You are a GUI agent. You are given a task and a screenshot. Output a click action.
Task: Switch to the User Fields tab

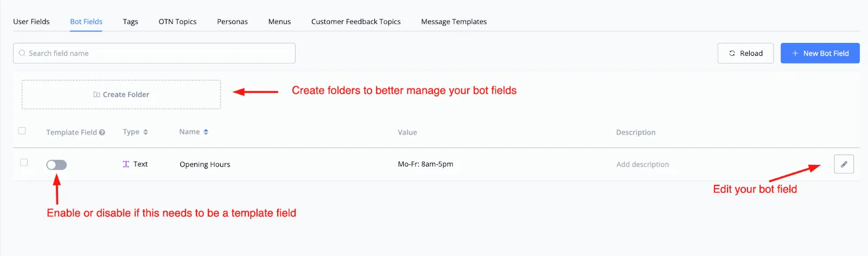pos(31,22)
